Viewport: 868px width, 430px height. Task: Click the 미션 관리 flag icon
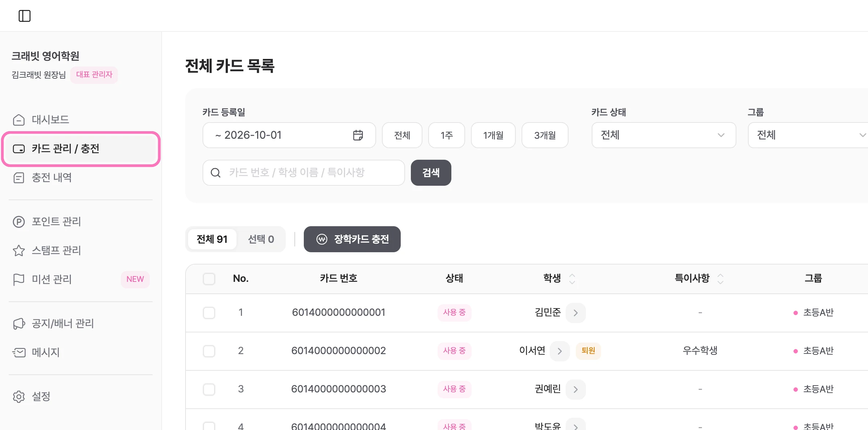(19, 279)
